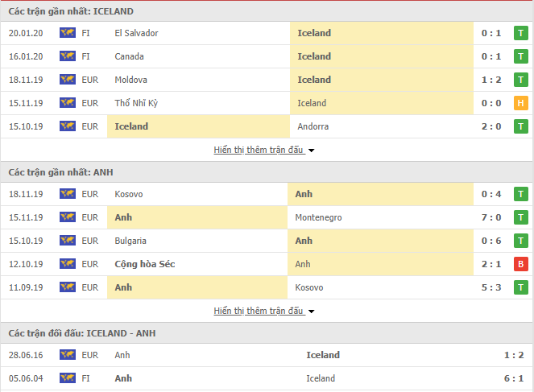534x392 pixels.
Task: Click the dropdown arrow under the Iceland matches list
Action: 311,151
